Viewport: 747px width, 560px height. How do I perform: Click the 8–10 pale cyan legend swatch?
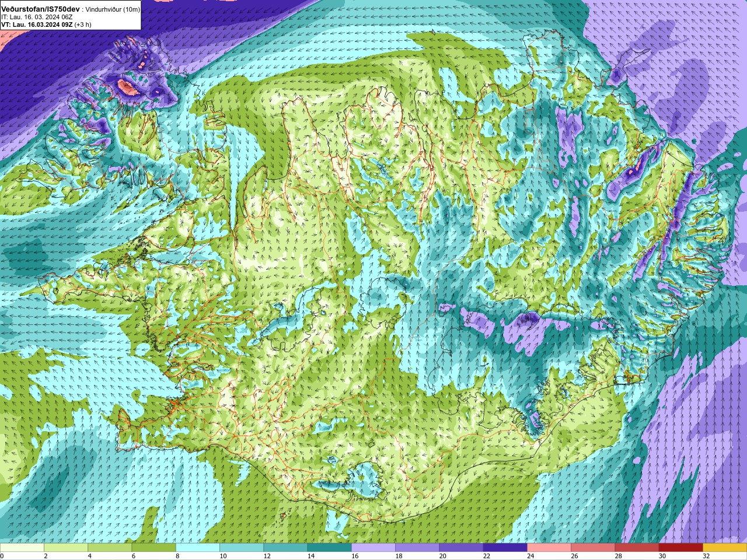tap(198, 548)
